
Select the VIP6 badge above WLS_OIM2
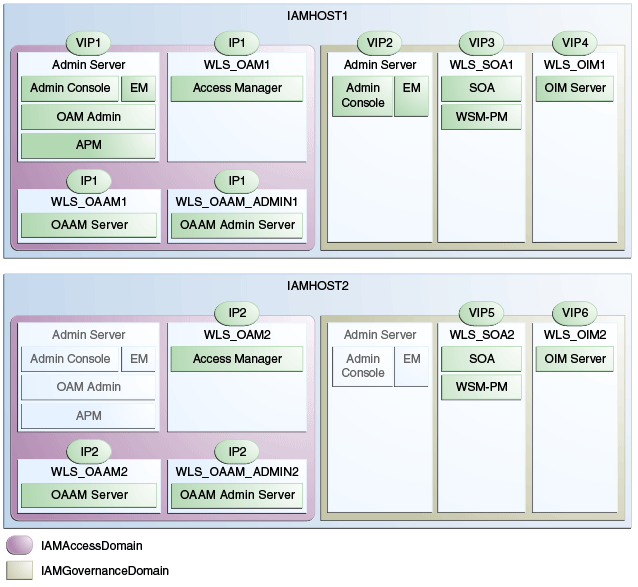click(575, 313)
